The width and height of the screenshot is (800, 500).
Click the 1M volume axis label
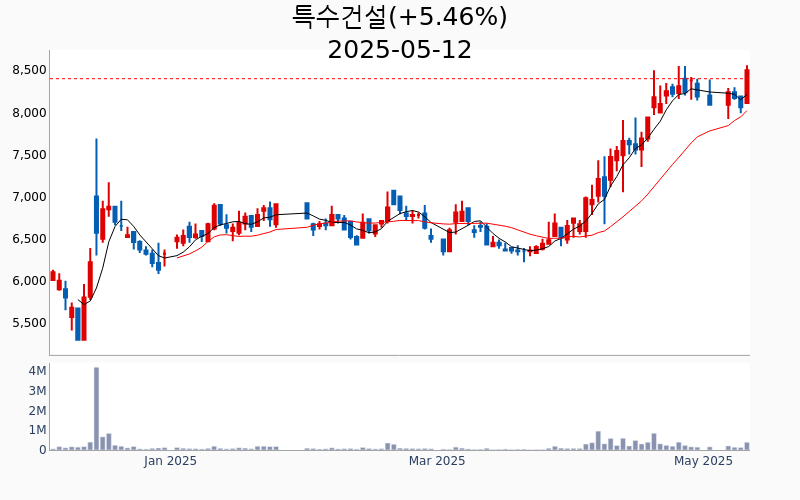pyautogui.click(x=37, y=430)
